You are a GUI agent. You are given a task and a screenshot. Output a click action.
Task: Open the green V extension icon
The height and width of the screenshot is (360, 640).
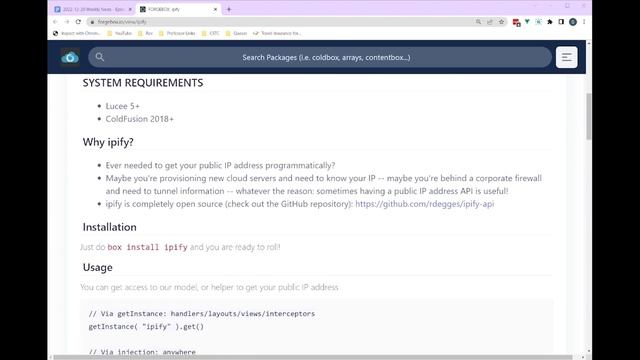(527, 22)
